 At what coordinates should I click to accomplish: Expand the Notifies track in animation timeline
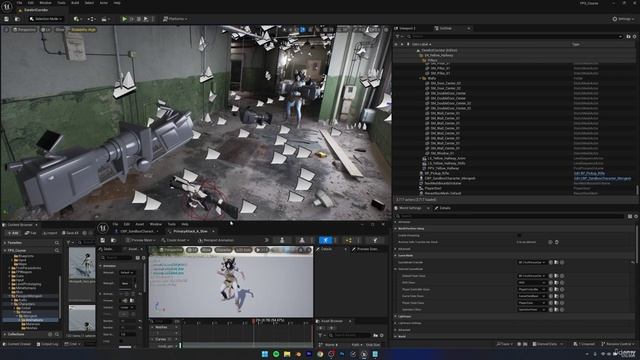click(x=153, y=327)
